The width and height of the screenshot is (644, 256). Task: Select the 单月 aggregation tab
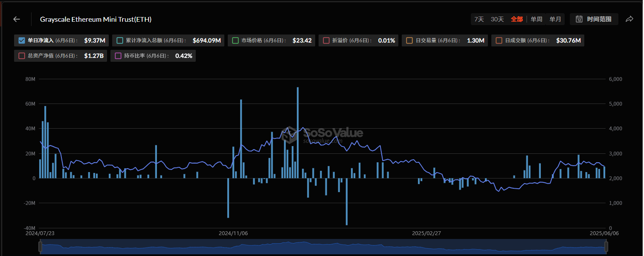tap(555, 19)
